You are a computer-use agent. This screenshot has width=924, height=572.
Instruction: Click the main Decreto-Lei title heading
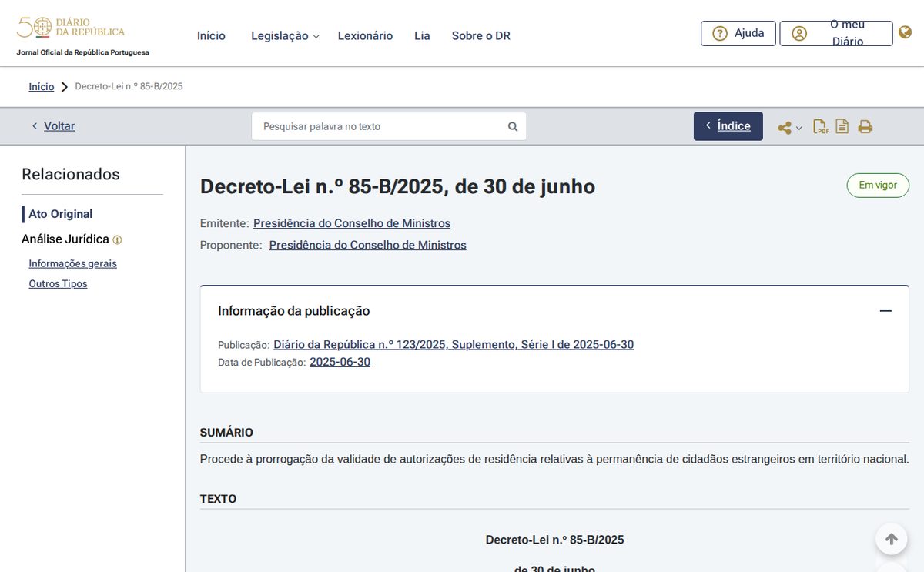397,187
